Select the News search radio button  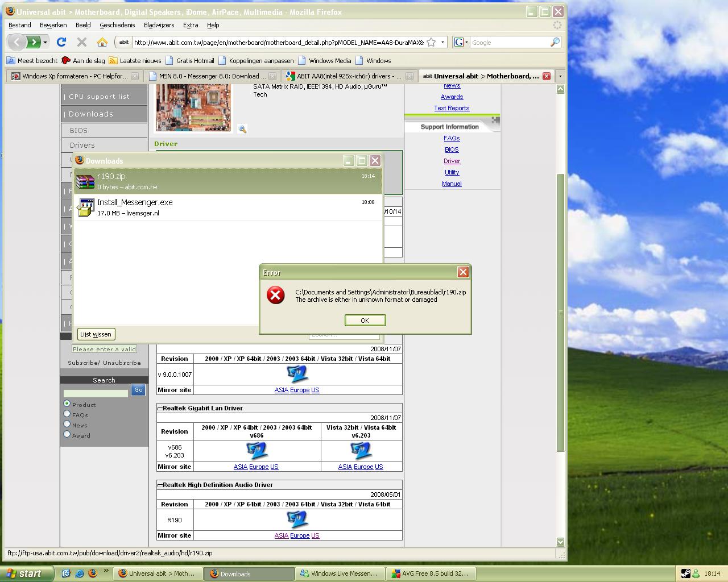click(67, 424)
